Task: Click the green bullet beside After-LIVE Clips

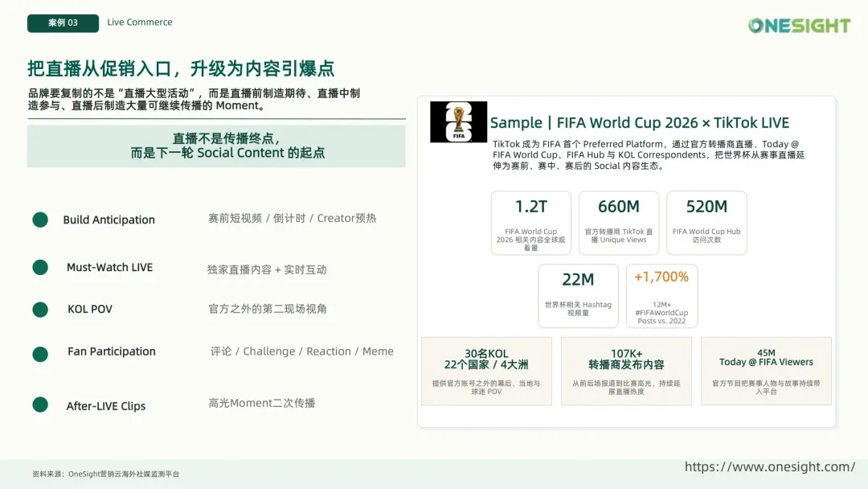Action: coord(40,405)
